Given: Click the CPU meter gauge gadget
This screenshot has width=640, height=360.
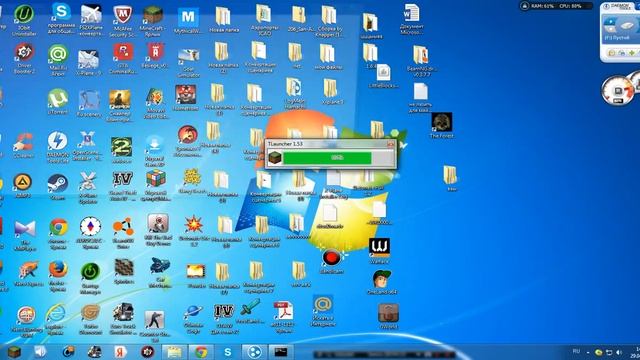Looking at the screenshot, I should [618, 91].
